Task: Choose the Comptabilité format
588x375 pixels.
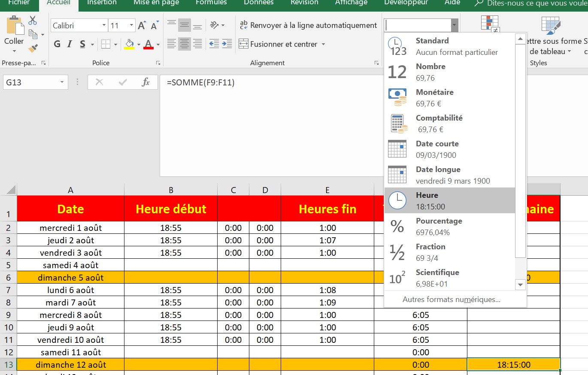Action: pos(439,123)
